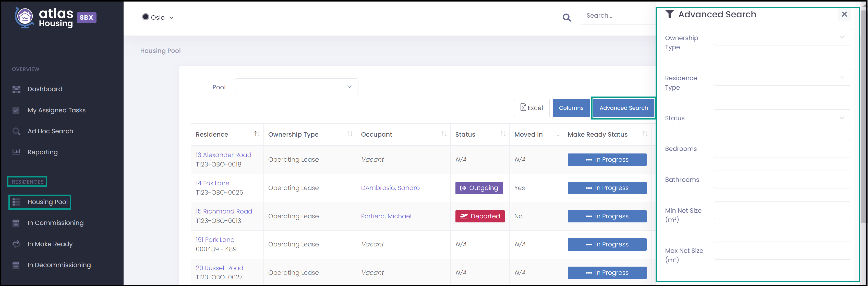868x286 pixels.
Task: Select Housing Pool in sidebar
Action: click(47, 202)
